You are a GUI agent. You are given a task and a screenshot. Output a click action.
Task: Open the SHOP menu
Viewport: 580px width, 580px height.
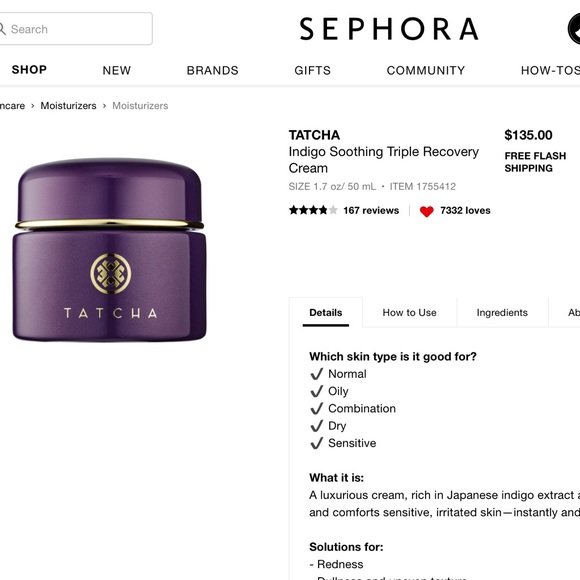(x=29, y=70)
